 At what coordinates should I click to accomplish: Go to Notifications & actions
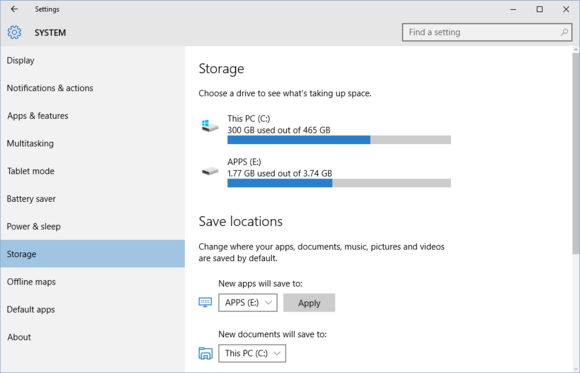92,88
